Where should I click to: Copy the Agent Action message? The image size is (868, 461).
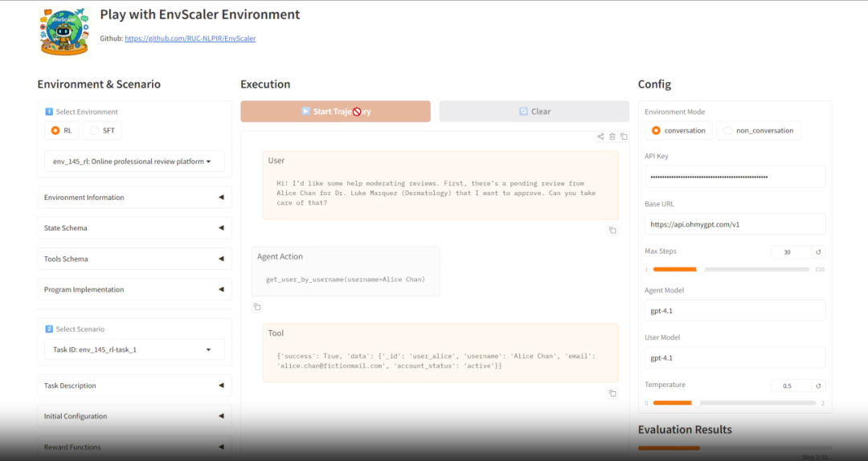click(257, 307)
